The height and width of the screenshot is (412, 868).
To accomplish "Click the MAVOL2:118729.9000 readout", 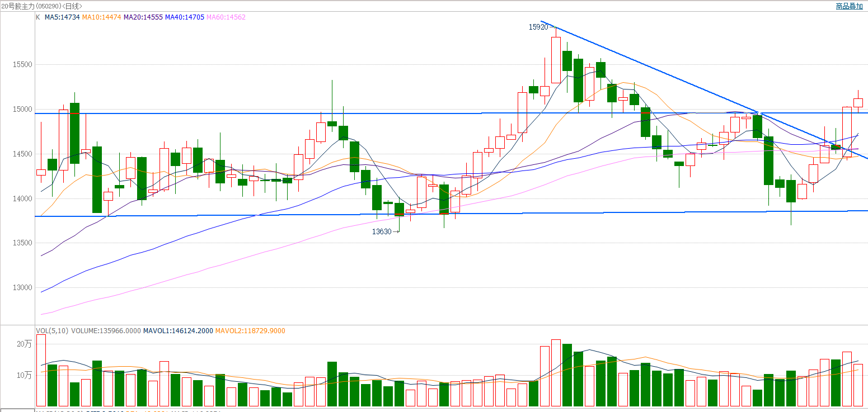I will (250, 331).
